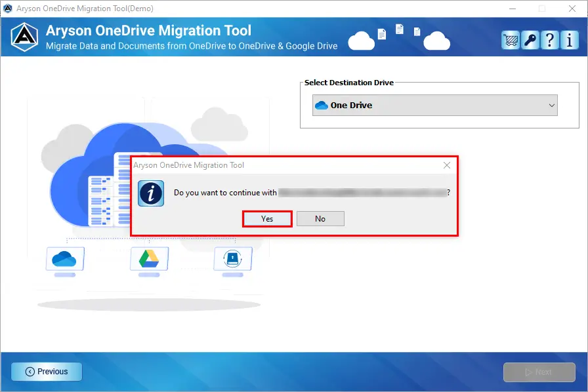Go back with the Previous button
Screen dimensions: 588x392
pos(47,372)
